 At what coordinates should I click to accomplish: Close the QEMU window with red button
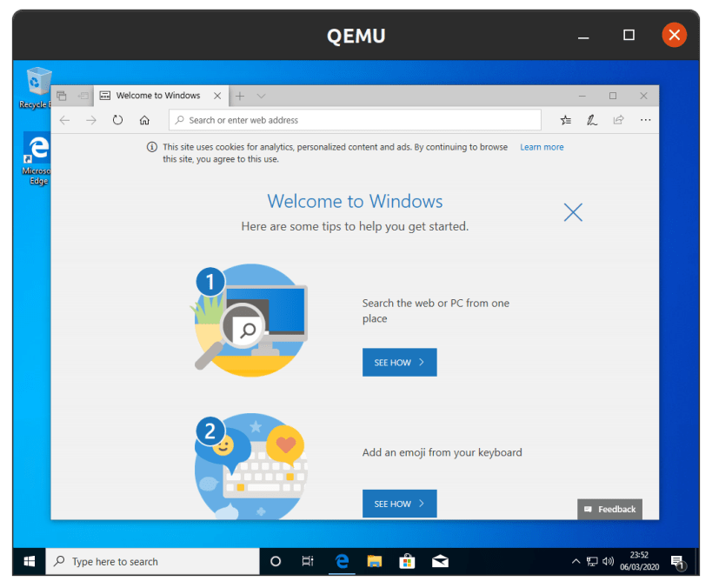675,35
